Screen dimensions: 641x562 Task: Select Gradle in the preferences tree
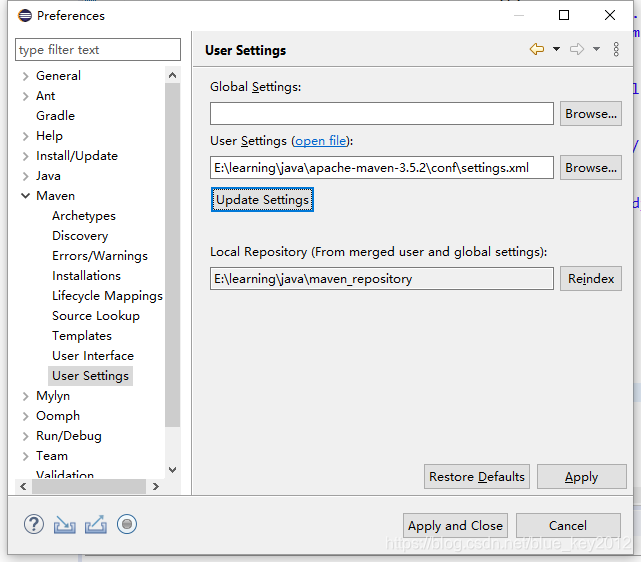pyautogui.click(x=55, y=116)
